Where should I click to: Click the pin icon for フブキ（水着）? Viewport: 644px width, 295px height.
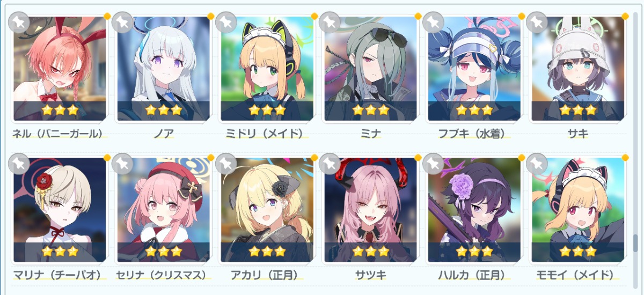pyautogui.click(x=433, y=22)
